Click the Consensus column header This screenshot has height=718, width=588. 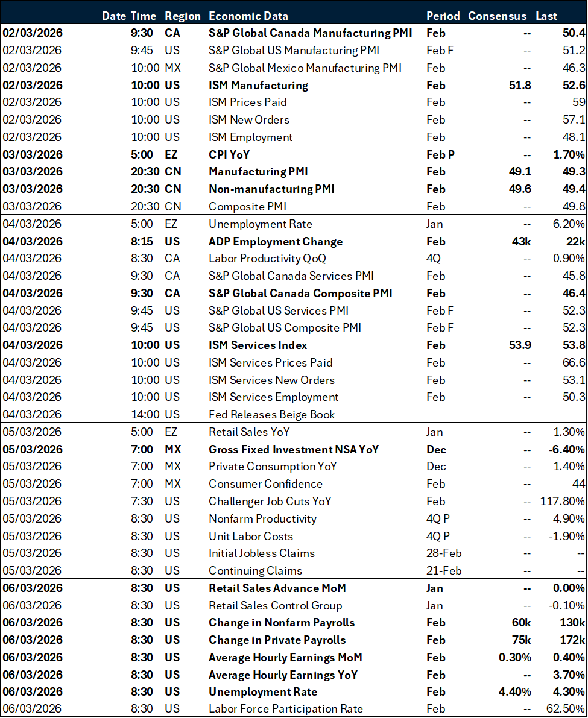click(x=497, y=16)
